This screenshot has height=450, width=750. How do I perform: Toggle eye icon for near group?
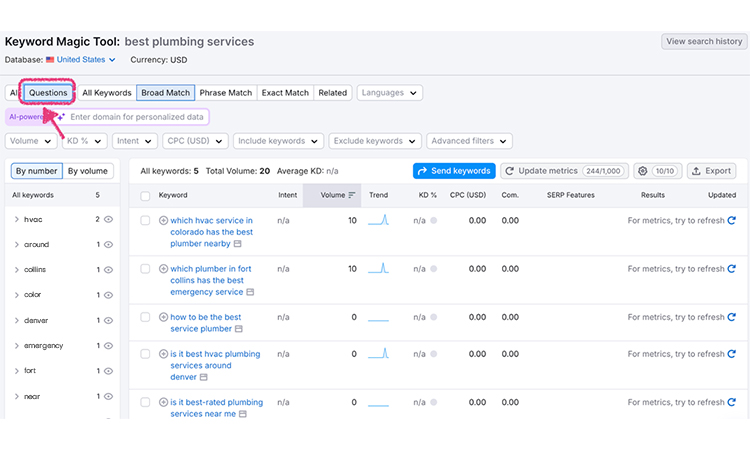tap(109, 396)
